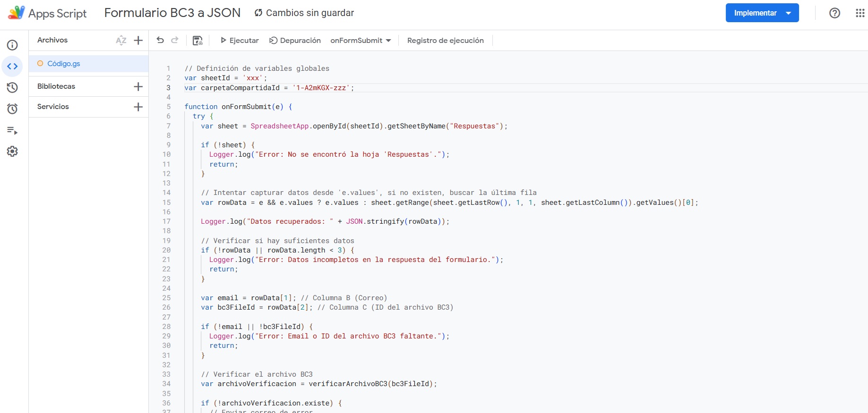Open project history icon in sidebar

(x=12, y=88)
